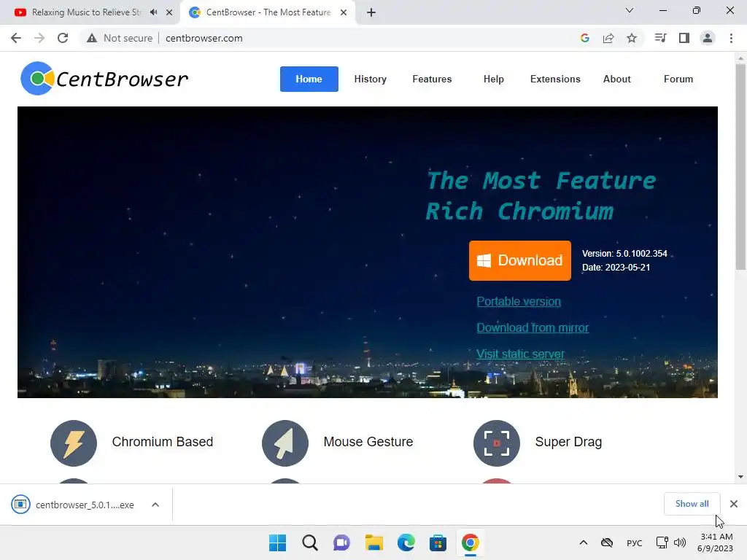
Task: Click the Chromium Based lightning icon
Action: pyautogui.click(x=74, y=443)
